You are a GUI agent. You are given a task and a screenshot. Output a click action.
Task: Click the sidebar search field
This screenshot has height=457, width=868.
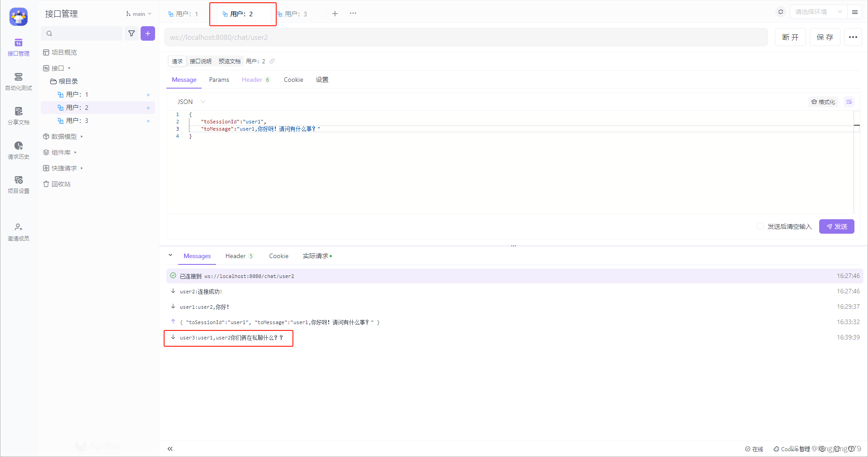tap(81, 33)
